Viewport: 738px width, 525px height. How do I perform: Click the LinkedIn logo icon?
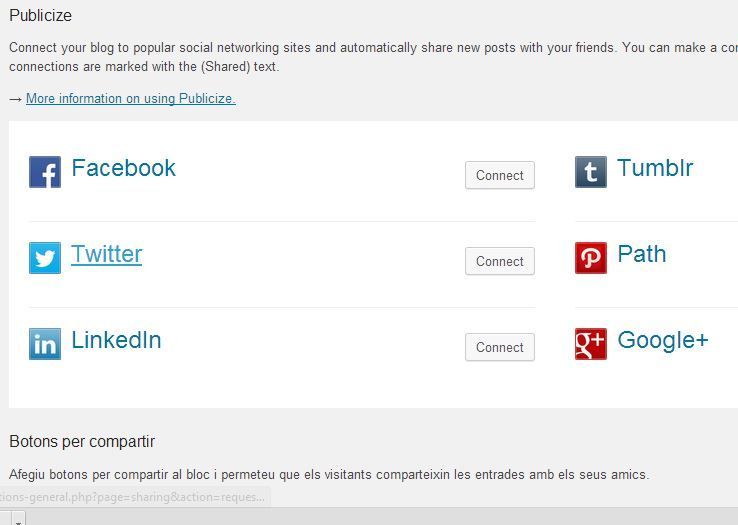click(x=45, y=344)
